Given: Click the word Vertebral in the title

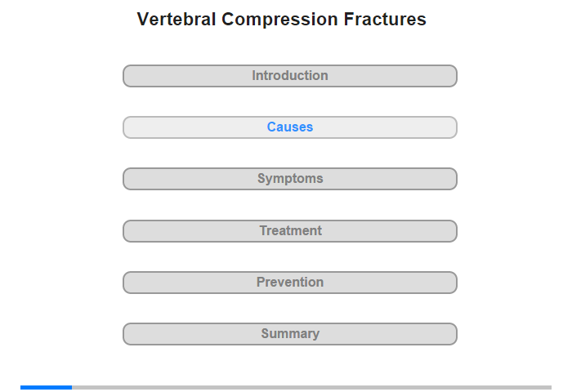Looking at the screenshot, I should (177, 20).
